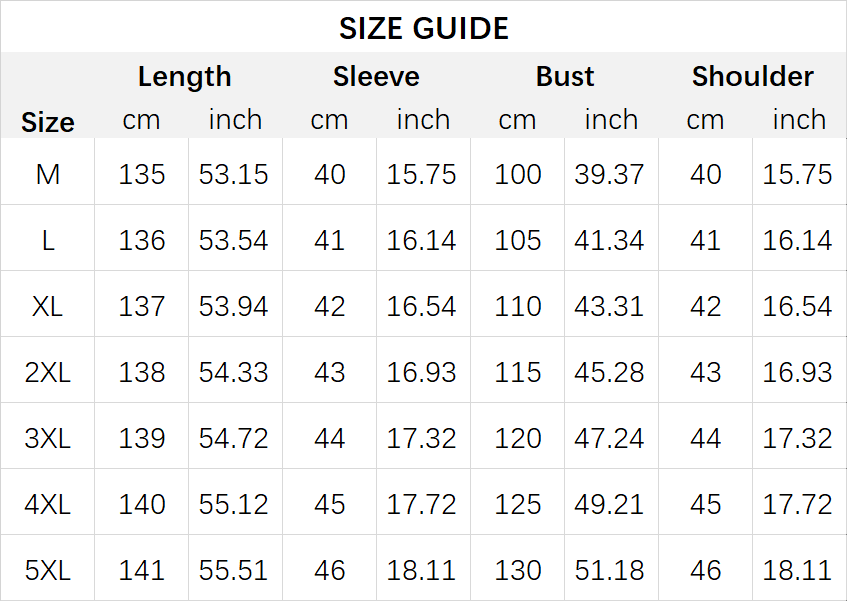Select the 4XL size row label
The image size is (847, 601).
point(48,505)
